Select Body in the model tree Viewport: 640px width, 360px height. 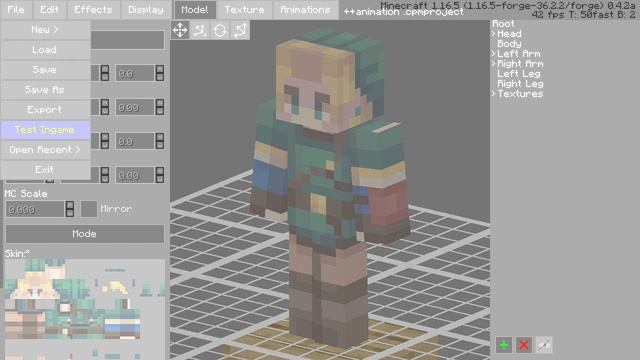[x=509, y=44]
